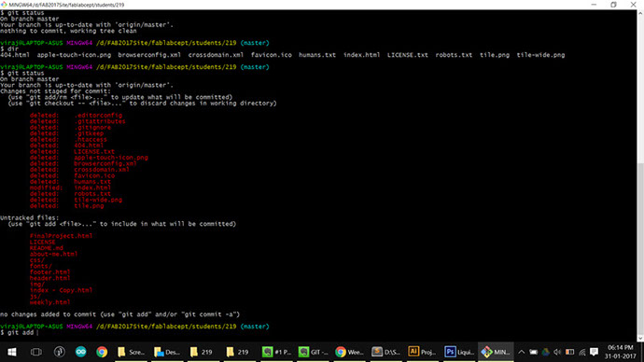Viewport: 644px width, 362px height.
Task: Click the terminal scrollbar down arrow
Action: click(640, 339)
